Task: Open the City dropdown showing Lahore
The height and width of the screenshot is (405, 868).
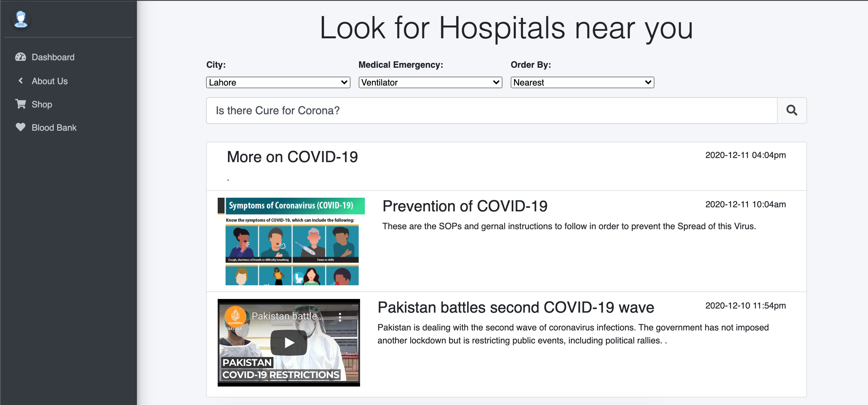Action: click(x=278, y=82)
